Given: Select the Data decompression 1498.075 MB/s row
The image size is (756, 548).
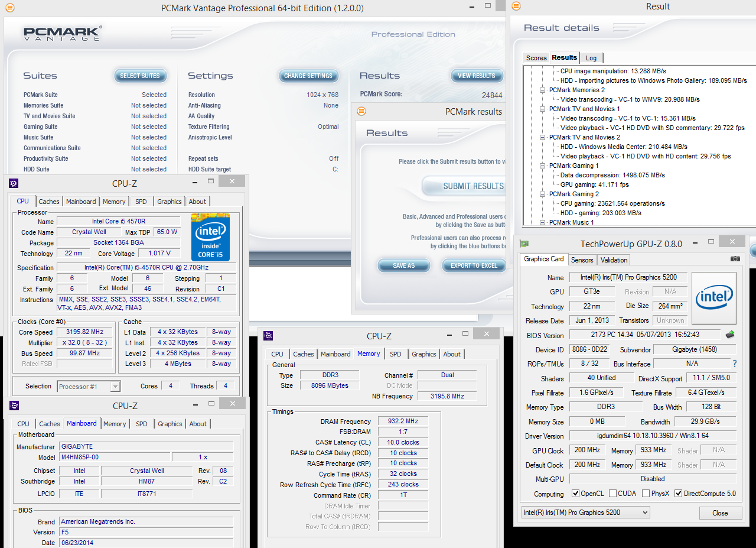Looking at the screenshot, I should pos(612,175).
